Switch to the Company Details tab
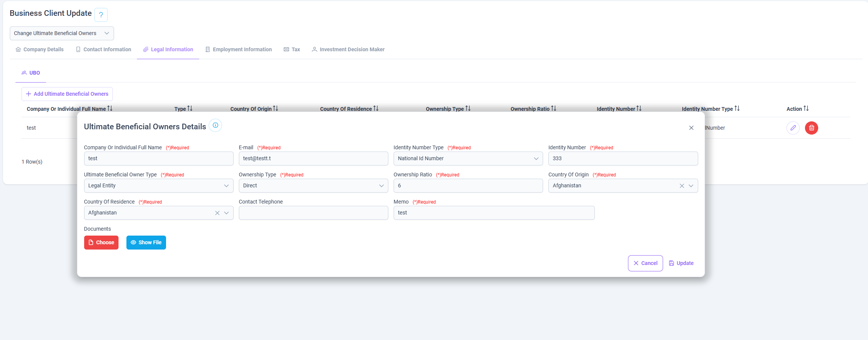This screenshot has width=868, height=340. 40,49
